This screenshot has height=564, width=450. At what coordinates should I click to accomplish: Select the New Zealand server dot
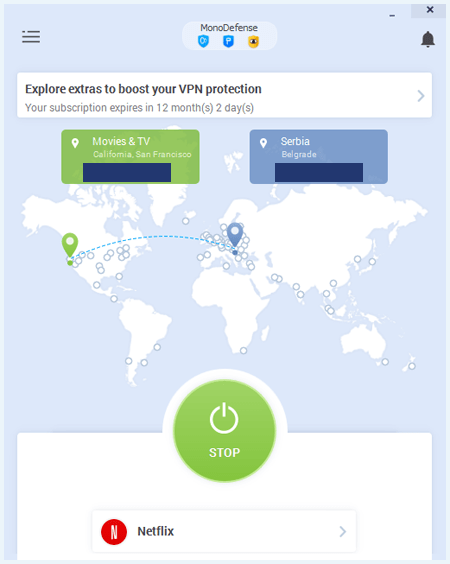(412, 366)
